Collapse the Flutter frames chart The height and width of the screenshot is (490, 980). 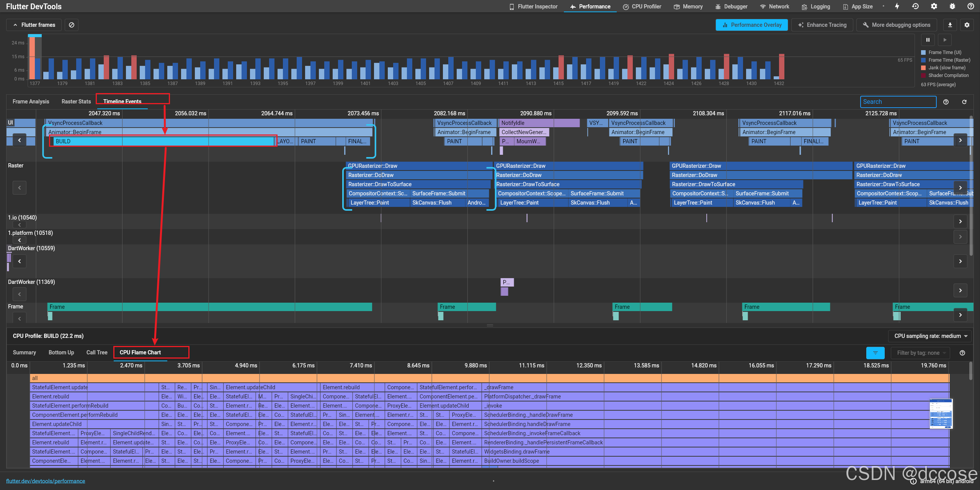(34, 25)
